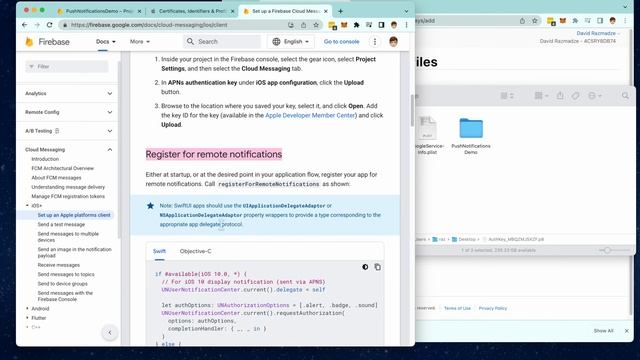
Task: Click the Finder tag icon
Action: [575, 96]
